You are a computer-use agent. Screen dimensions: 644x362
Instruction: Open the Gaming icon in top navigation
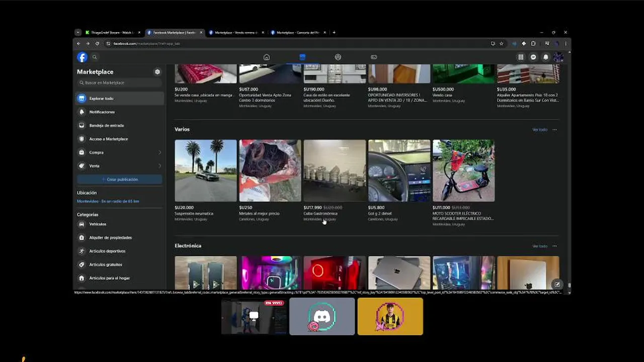(x=374, y=57)
